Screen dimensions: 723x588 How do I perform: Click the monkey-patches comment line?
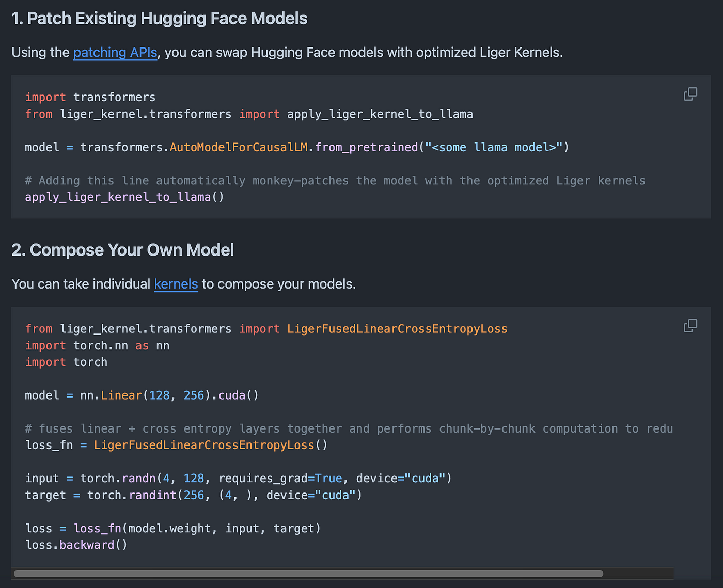(x=335, y=181)
